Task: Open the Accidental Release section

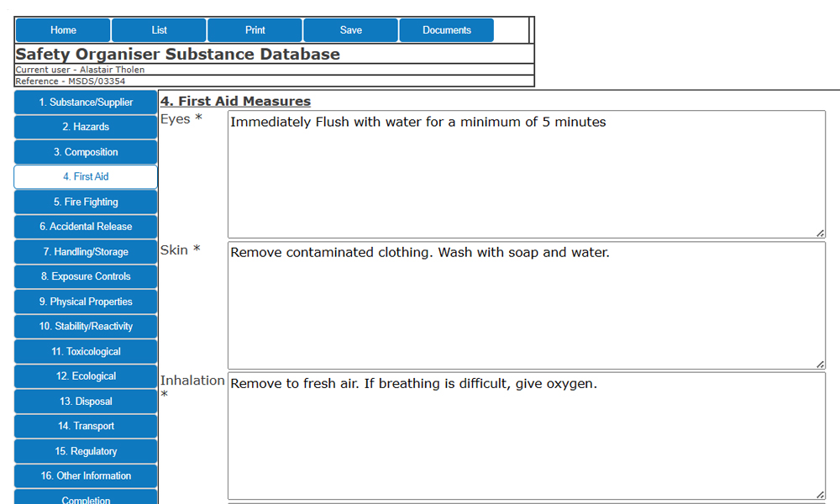Action: (85, 227)
